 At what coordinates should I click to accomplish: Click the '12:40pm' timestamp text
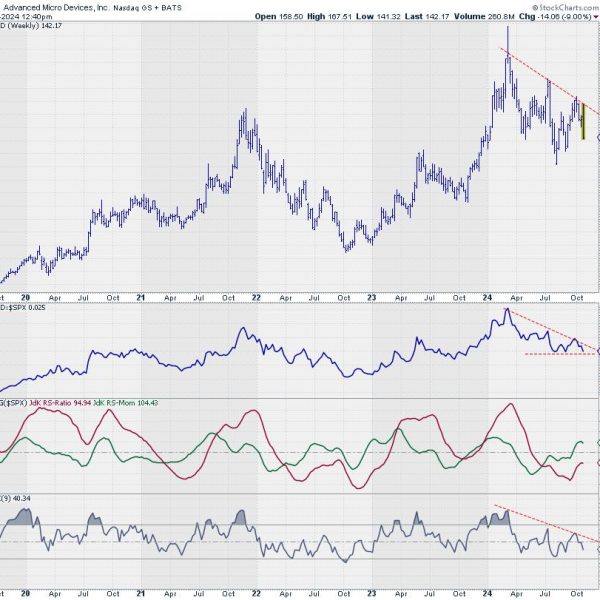pyautogui.click(x=38, y=17)
